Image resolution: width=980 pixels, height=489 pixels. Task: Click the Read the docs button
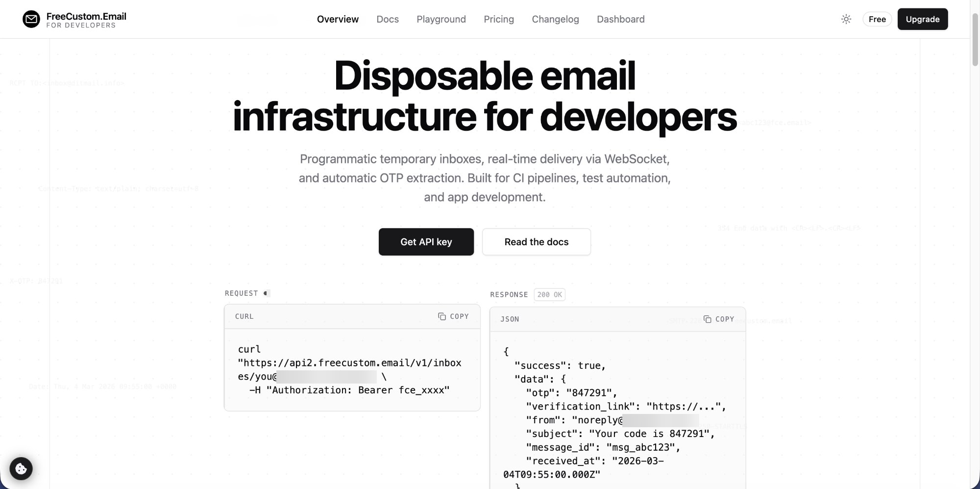[537, 242]
